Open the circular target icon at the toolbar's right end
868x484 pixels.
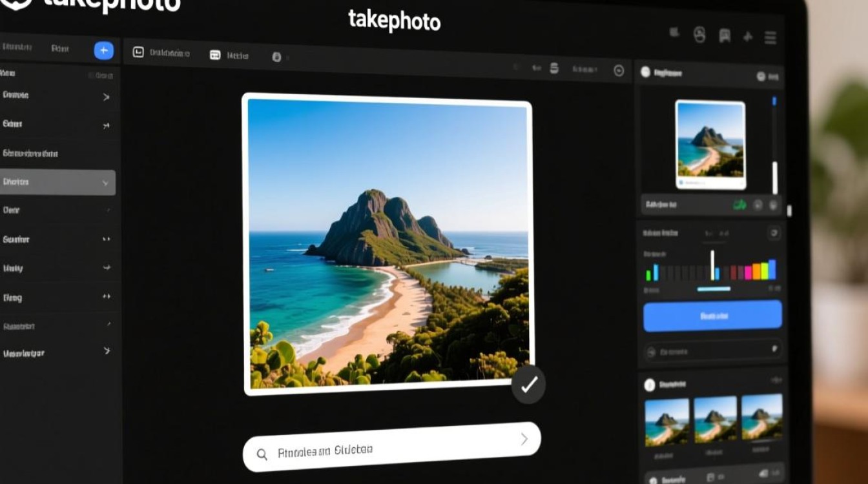[x=618, y=69]
